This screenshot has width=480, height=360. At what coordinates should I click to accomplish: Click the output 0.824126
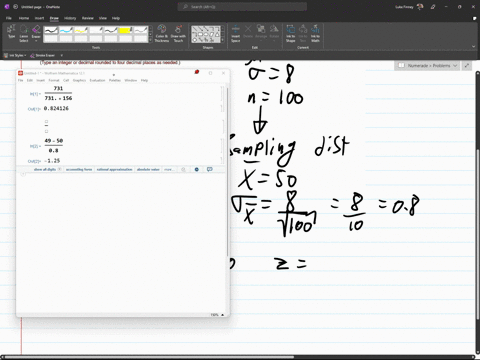click(56, 108)
